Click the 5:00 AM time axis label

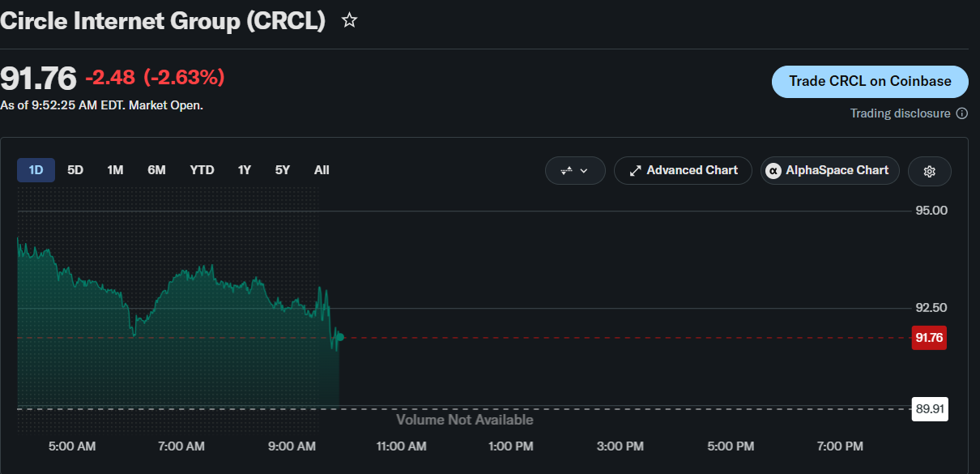[x=71, y=446]
